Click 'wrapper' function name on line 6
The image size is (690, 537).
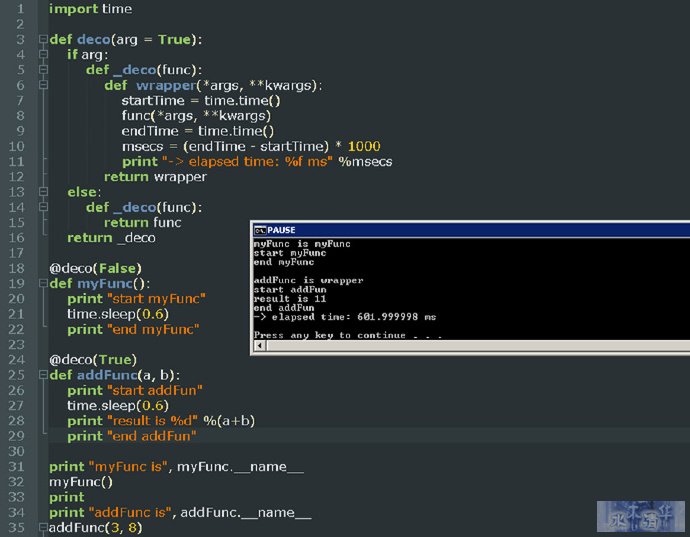[x=166, y=85]
